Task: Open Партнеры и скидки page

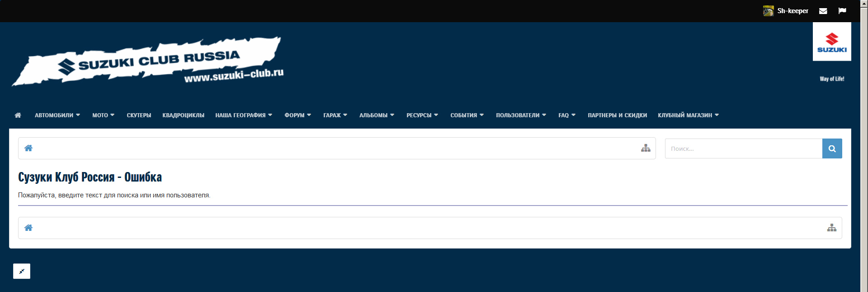Action: [617, 115]
